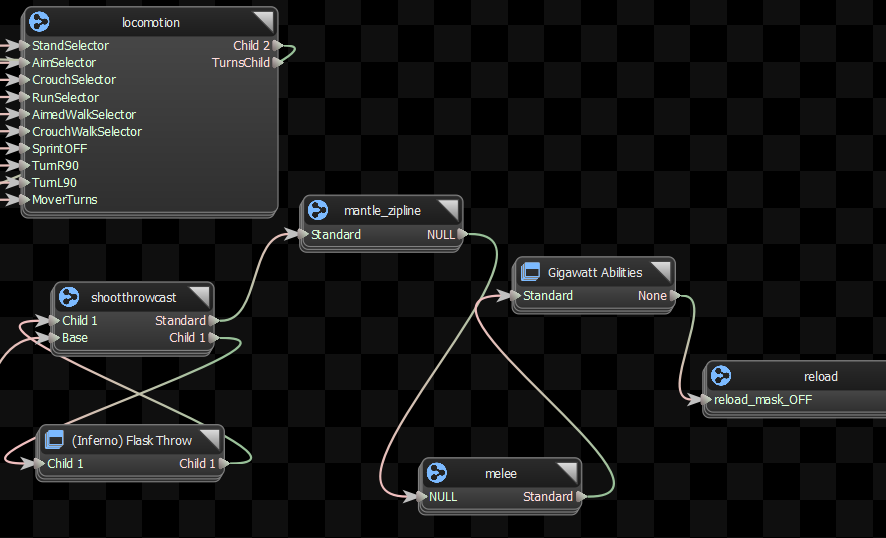
Task: Select the mantle_zipline node title
Action: pyautogui.click(x=383, y=211)
